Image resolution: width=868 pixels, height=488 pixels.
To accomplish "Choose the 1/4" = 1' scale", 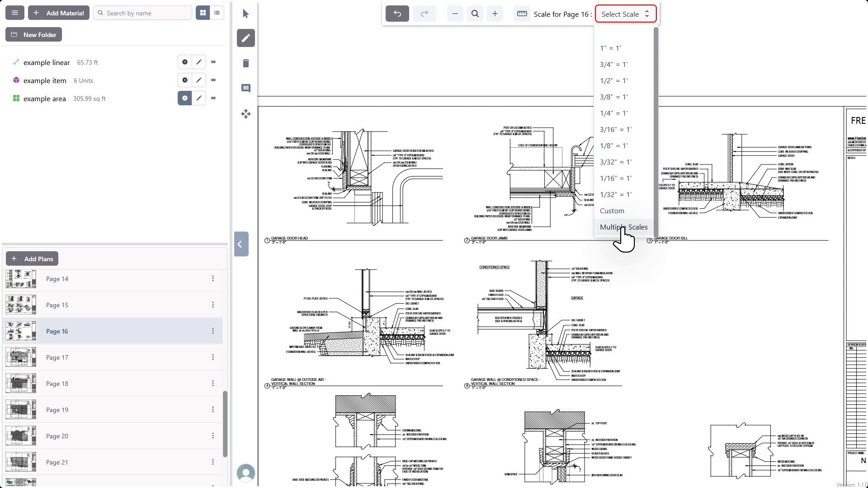I will click(624, 113).
